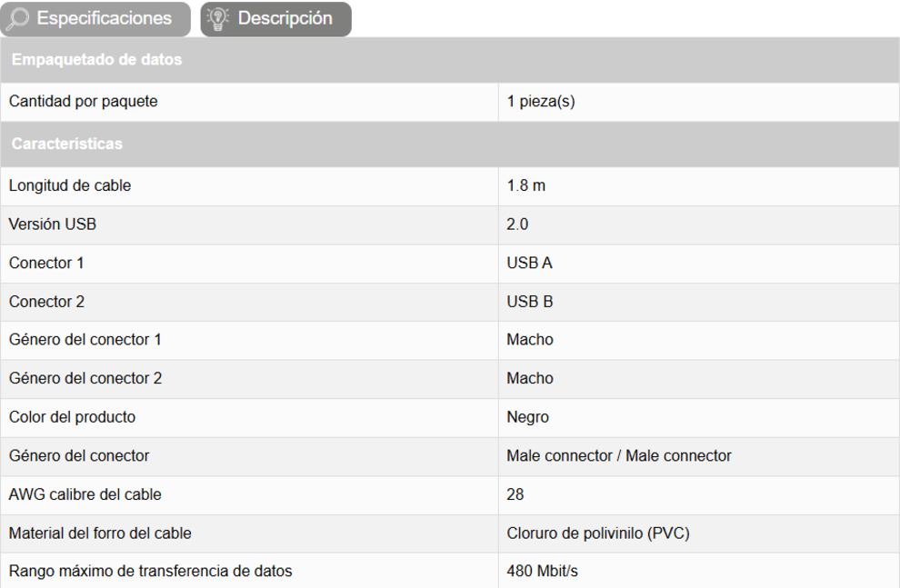Select Male connector / Male connector value
The width and height of the screenshot is (900, 588).
click(x=618, y=456)
